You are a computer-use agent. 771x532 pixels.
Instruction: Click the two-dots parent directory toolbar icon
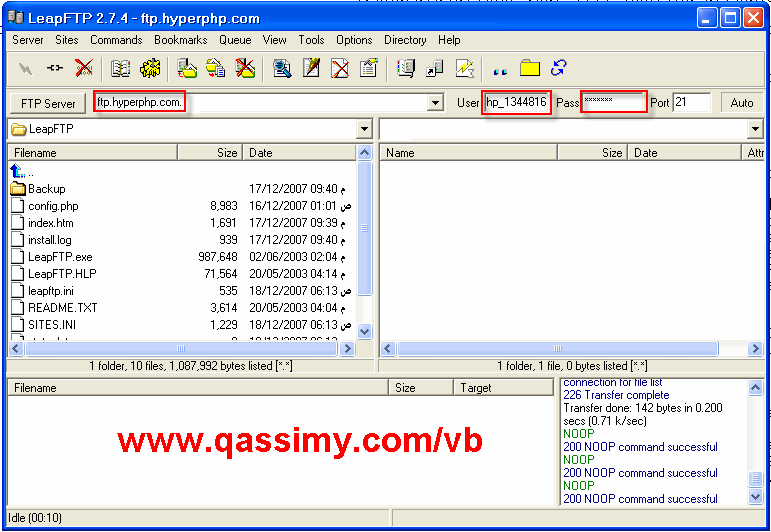tap(500, 70)
